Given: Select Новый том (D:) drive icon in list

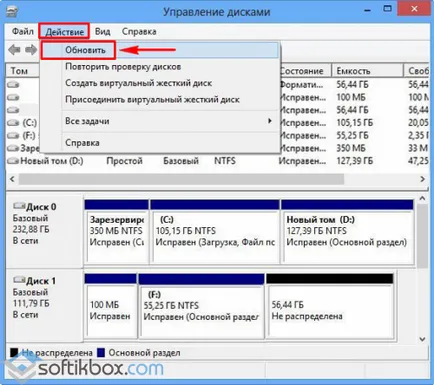Looking at the screenshot, I should [13, 161].
